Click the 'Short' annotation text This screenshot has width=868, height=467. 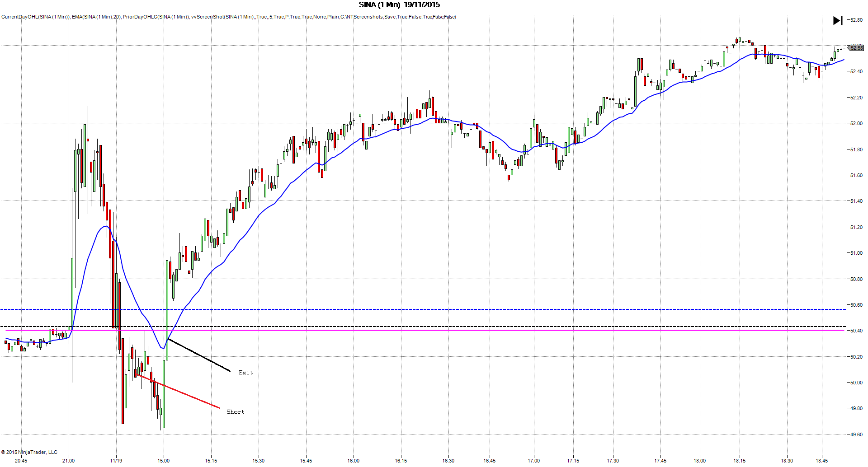(x=235, y=412)
